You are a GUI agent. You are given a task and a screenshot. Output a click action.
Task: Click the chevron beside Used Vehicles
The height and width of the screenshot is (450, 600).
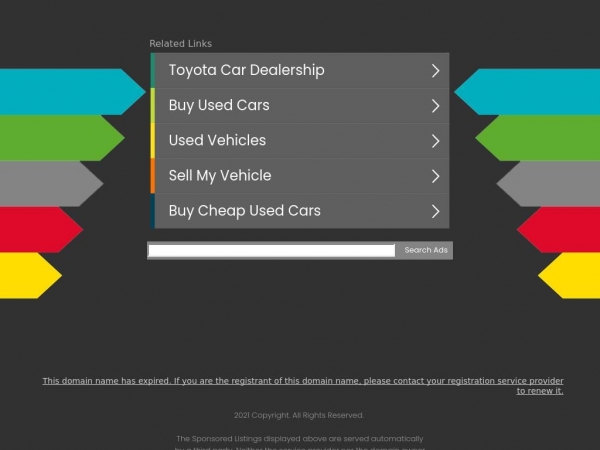tap(435, 141)
